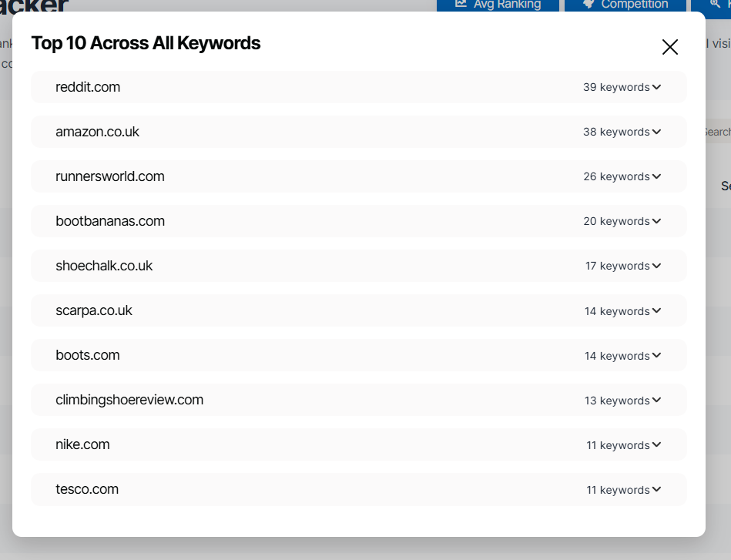Click the 39 keywords count
Viewport: 731px width, 560px height.
point(616,87)
